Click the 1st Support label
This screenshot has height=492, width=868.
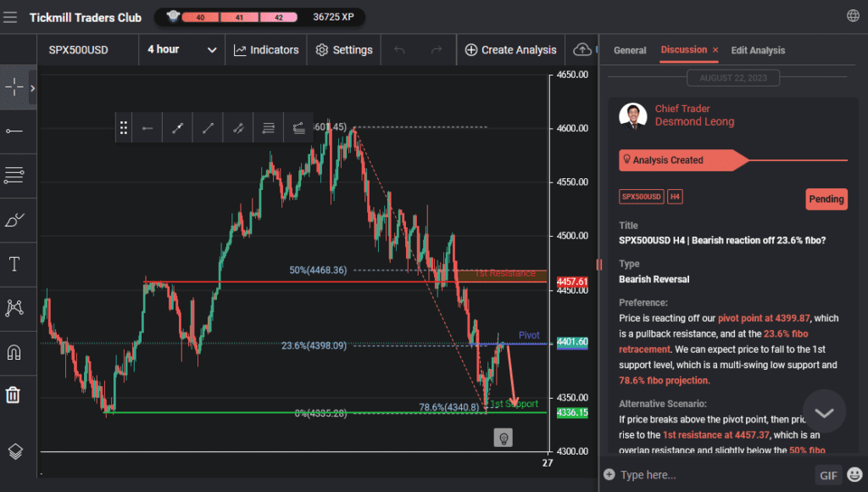(x=515, y=404)
